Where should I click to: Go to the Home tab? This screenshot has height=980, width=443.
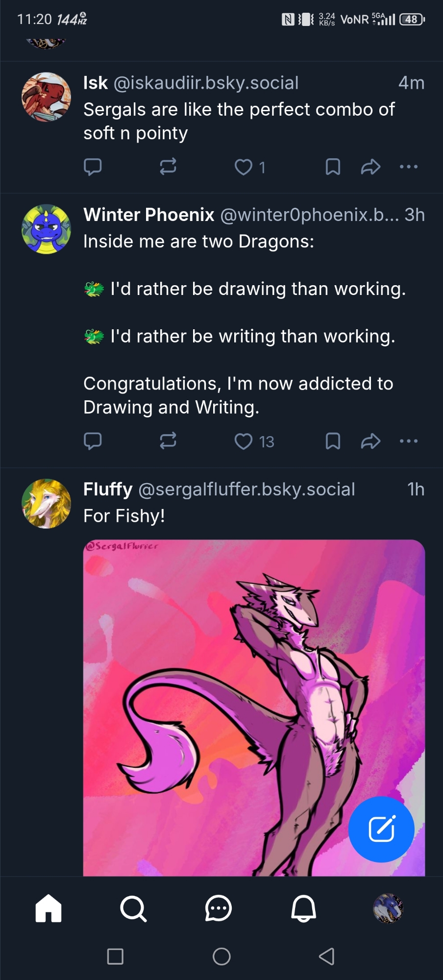click(49, 908)
